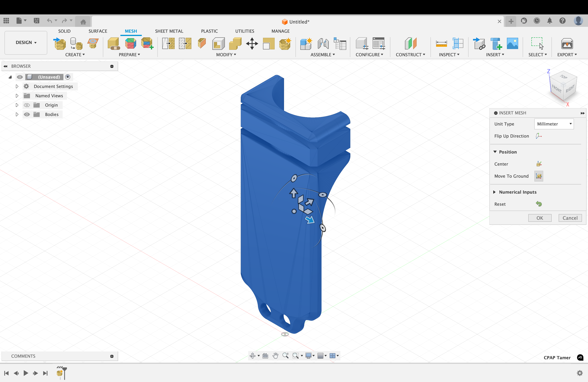The image size is (588, 382).
Task: Cancel the Insert Mesh dialog
Action: point(570,218)
